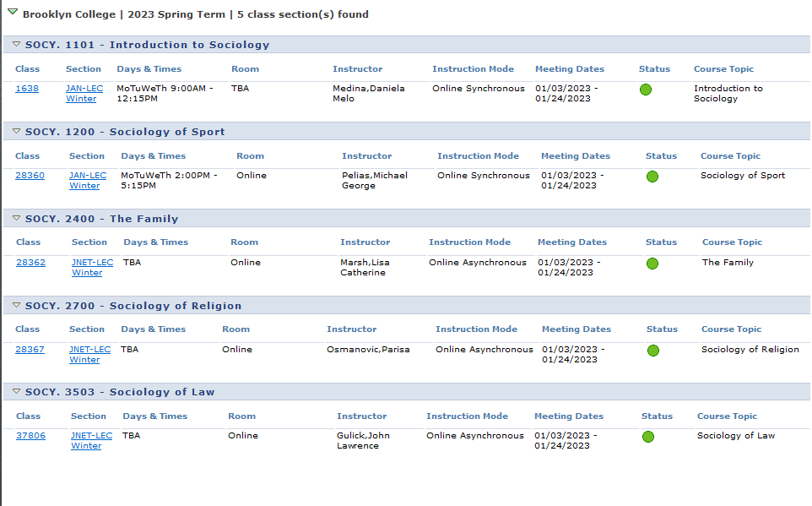
Task: Collapse the SOCY. 3503 Sociology of Law section
Action: coord(17,392)
